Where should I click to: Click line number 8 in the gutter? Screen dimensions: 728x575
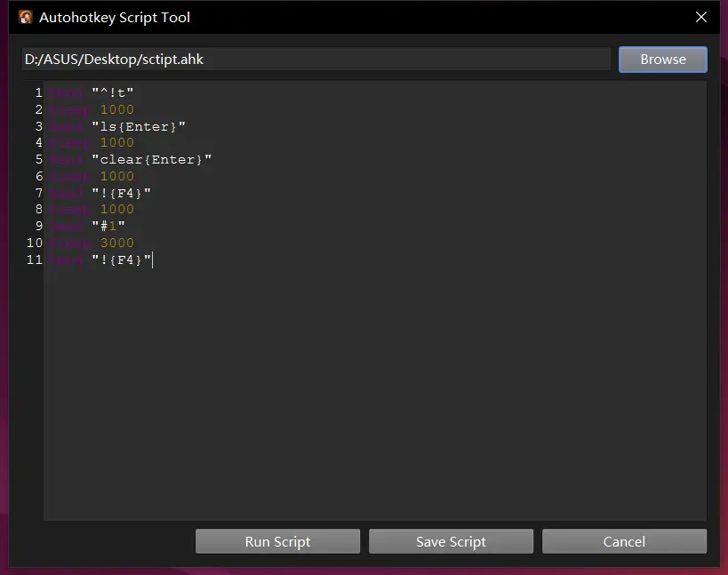click(38, 210)
